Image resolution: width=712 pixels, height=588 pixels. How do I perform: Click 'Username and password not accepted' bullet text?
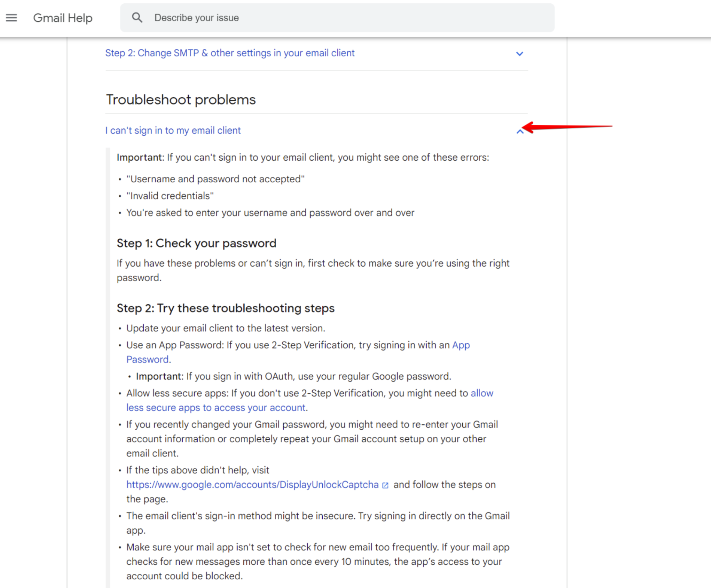tap(215, 179)
